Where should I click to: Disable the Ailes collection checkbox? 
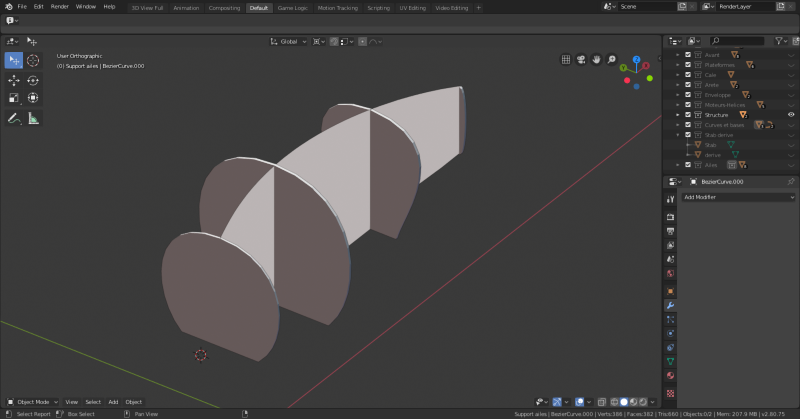click(688, 165)
